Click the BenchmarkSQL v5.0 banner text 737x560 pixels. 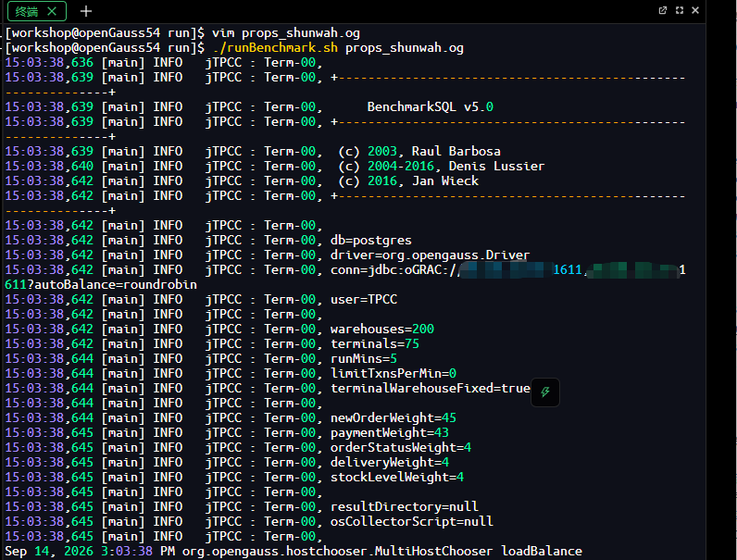point(431,107)
